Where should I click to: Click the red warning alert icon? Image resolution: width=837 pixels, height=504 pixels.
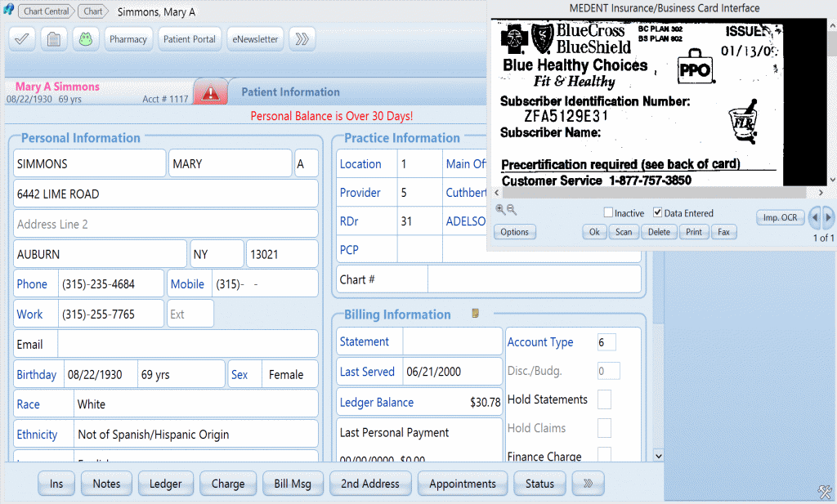tap(210, 93)
